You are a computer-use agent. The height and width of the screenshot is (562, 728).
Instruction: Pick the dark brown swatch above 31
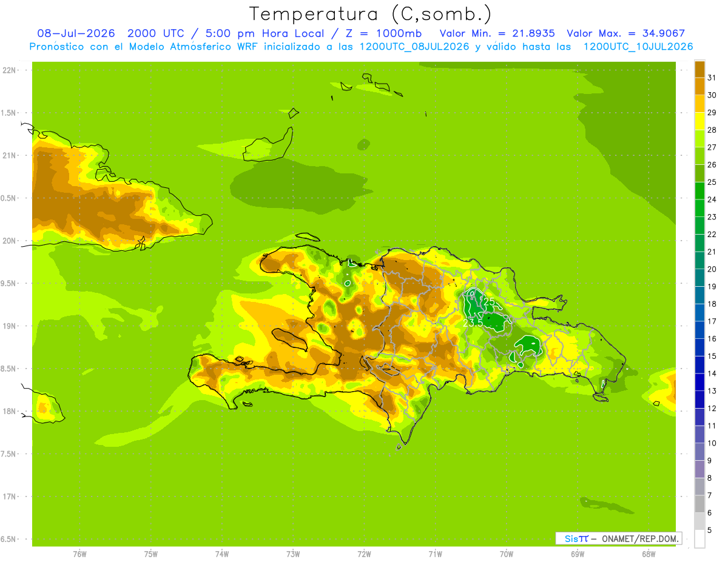tap(699, 69)
